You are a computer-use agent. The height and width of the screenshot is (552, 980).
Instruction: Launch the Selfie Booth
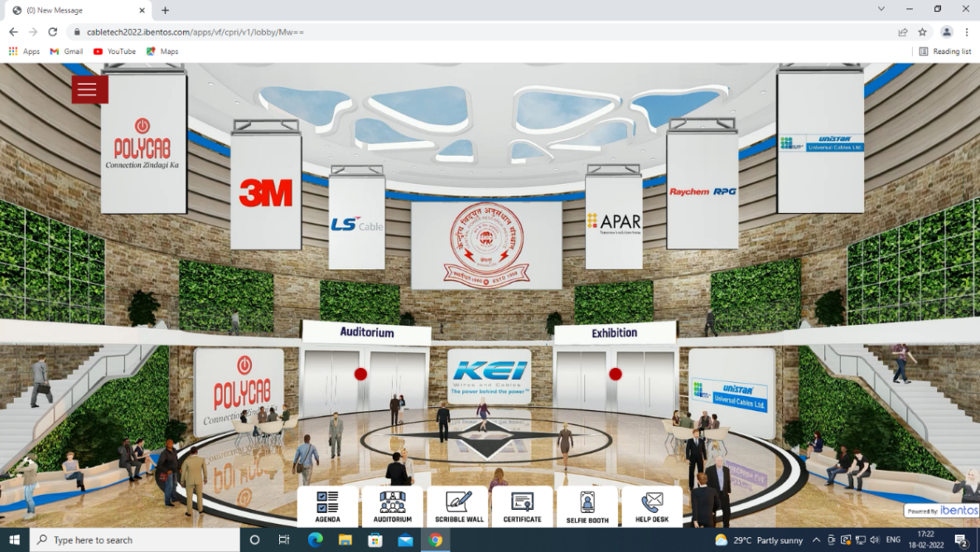[x=587, y=506]
